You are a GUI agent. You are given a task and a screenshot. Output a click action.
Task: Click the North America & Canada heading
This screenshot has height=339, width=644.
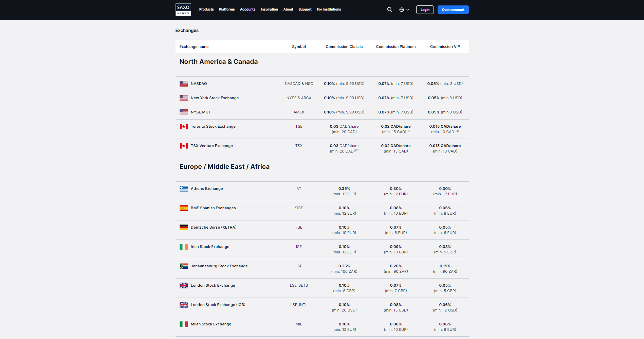[x=219, y=62]
